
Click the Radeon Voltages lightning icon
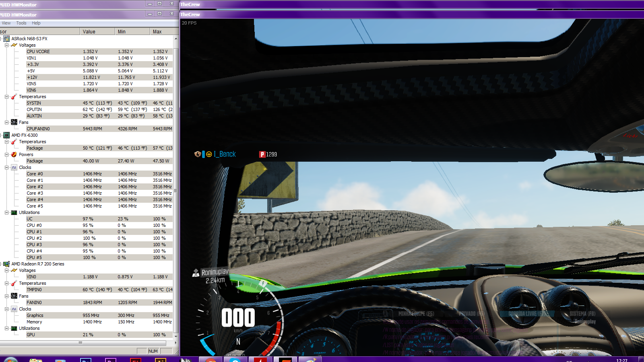(14, 270)
